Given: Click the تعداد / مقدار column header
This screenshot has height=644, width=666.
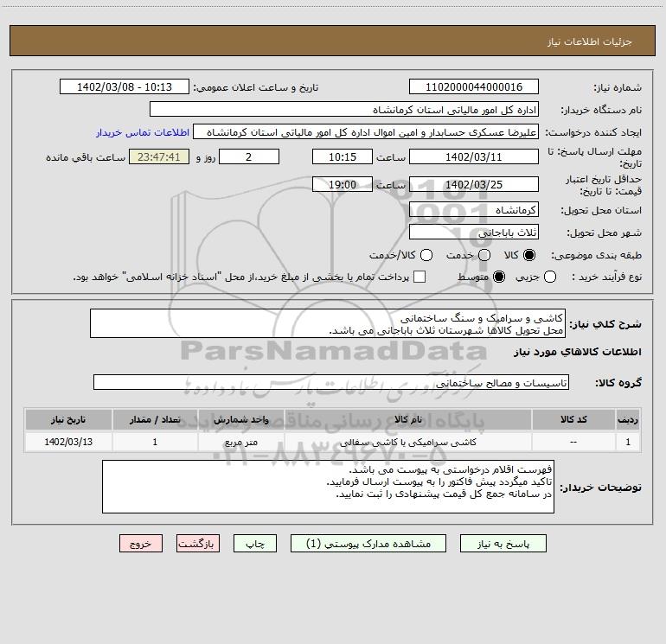Looking at the screenshot, I should [155, 420].
